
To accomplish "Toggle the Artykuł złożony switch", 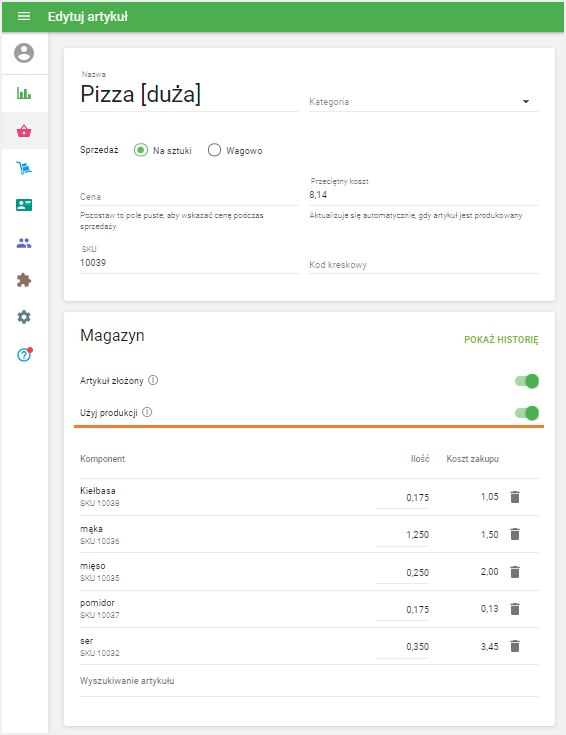I will (527, 381).
